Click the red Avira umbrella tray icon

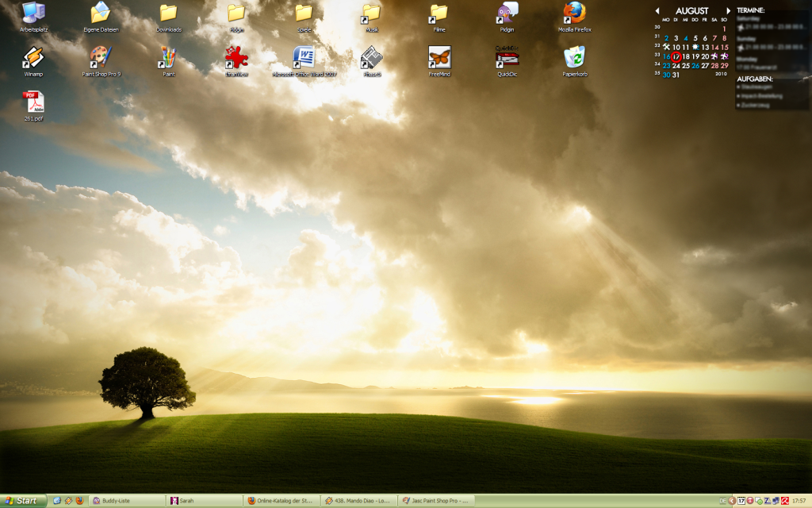(785, 501)
